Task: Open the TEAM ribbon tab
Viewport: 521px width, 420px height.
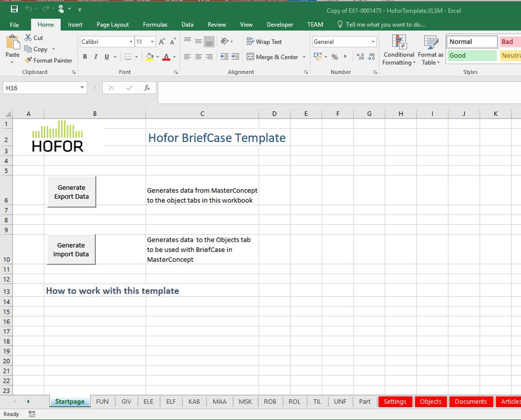Action: pos(315,24)
